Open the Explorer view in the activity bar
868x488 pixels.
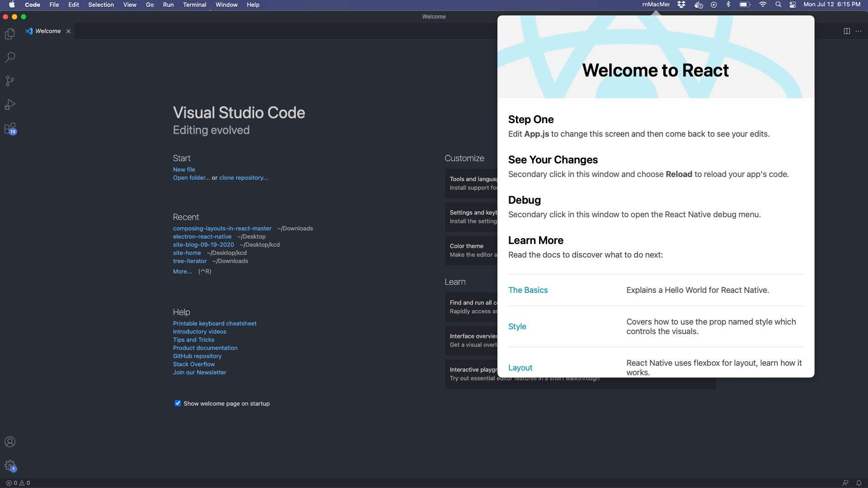point(10,34)
